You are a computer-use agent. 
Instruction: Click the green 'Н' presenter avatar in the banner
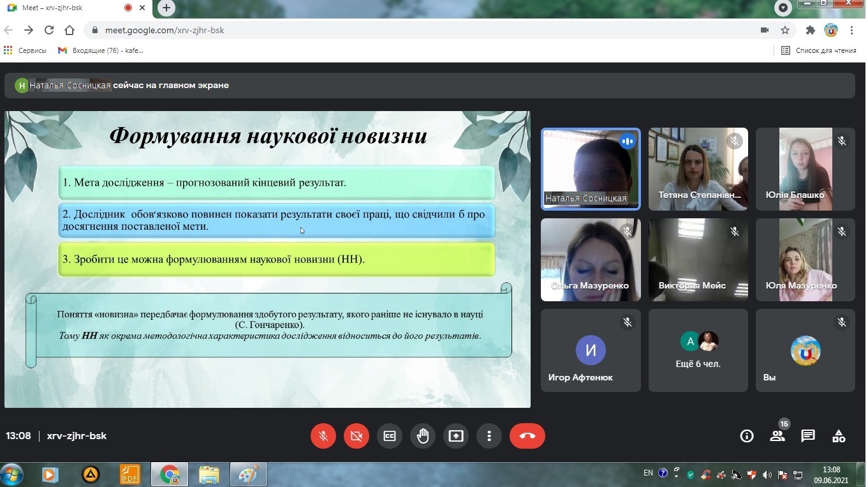(22, 86)
